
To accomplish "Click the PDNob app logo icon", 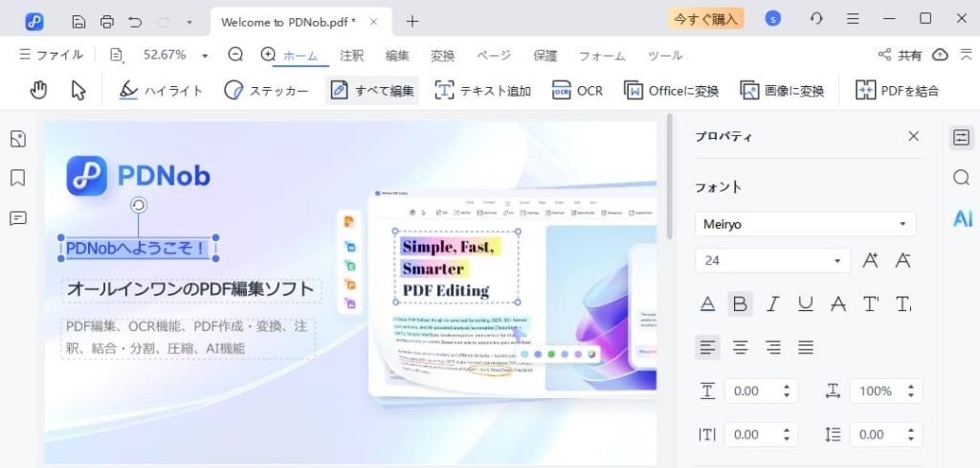I will 34,21.
